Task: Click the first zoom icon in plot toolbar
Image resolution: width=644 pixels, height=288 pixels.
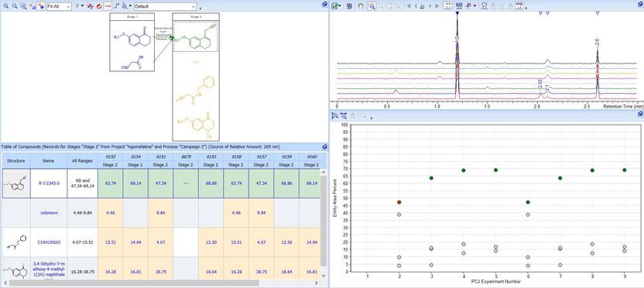Action: pos(334,116)
